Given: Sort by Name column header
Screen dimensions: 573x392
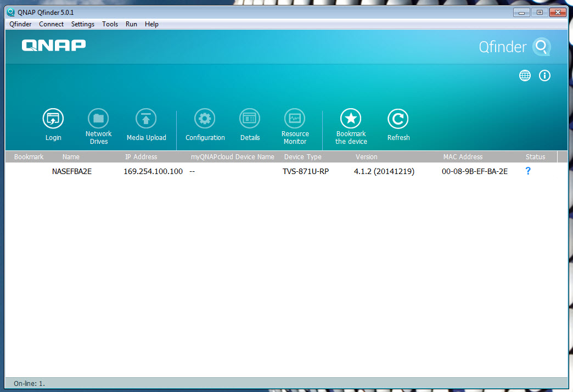Looking at the screenshot, I should pos(71,157).
